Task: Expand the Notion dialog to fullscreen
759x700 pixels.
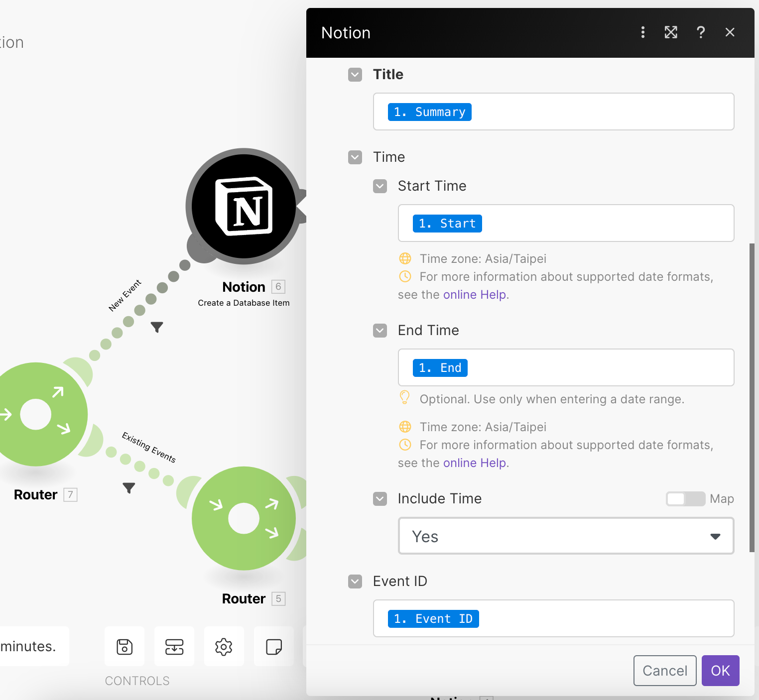Action: pos(671,32)
